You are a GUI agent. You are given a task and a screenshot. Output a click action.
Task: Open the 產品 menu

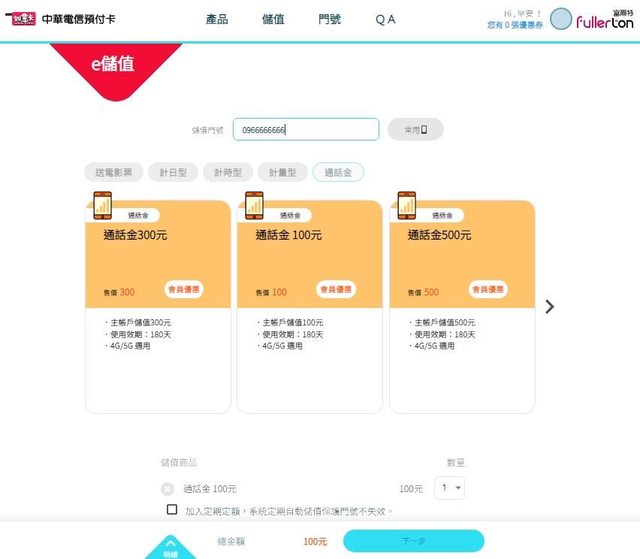[217, 20]
